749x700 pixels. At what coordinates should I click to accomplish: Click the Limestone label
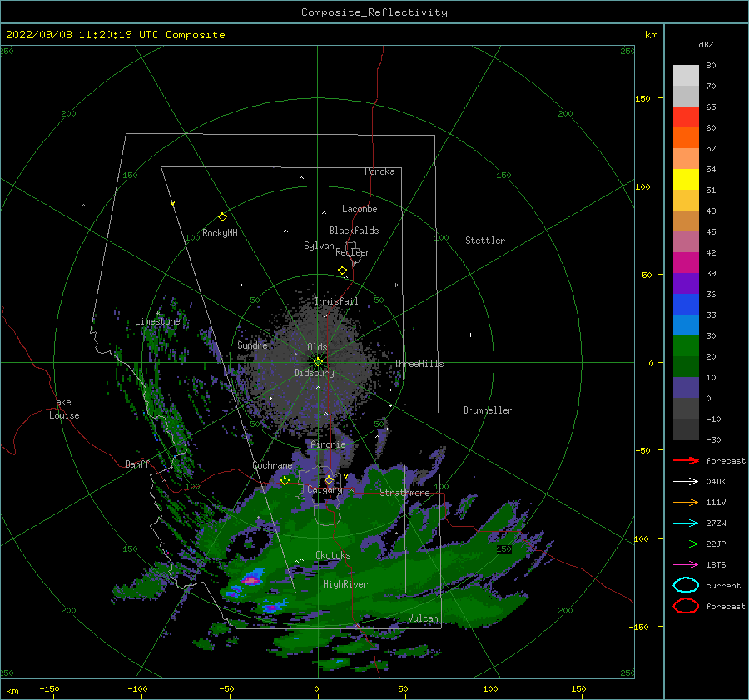point(157,321)
